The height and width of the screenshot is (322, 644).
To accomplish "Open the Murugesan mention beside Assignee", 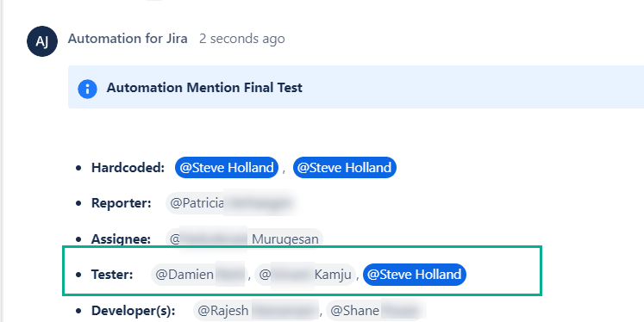I will coord(244,238).
